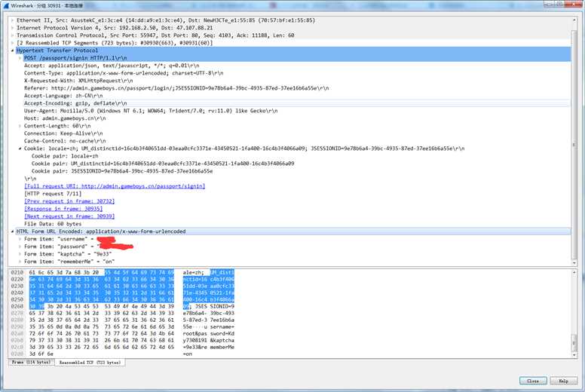Switch to the Frame (114 bytes) tab
The width and height of the screenshot is (585, 392).
point(32,362)
